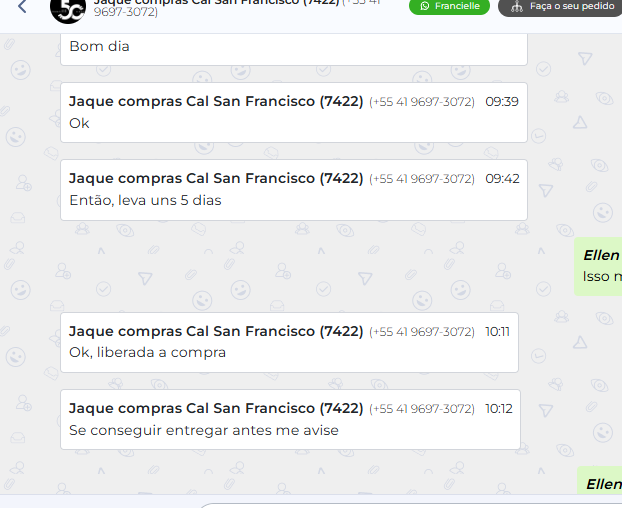Click the WhatsApp icon inside the Francielle button
This screenshot has width=622, height=508.
coord(425,6)
